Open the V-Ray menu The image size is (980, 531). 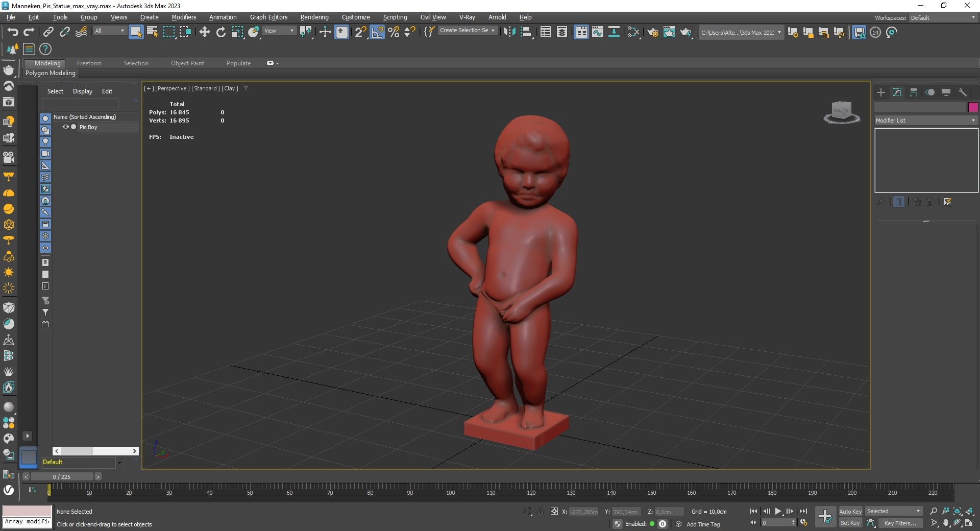467,17
